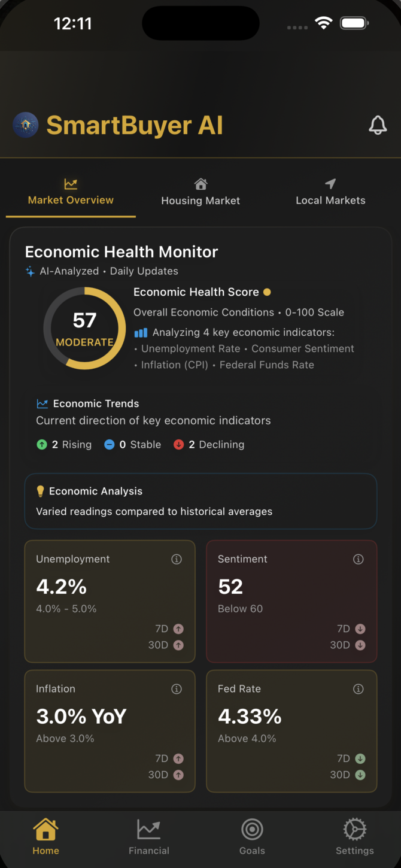Switch to Housing Market tab
Viewport: 401px width, 868px height.
click(200, 192)
